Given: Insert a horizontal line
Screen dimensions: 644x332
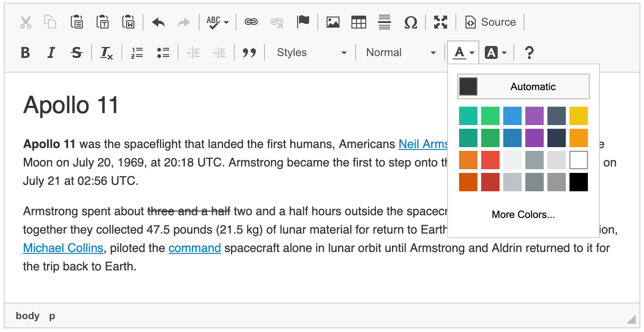Looking at the screenshot, I should click(385, 22).
